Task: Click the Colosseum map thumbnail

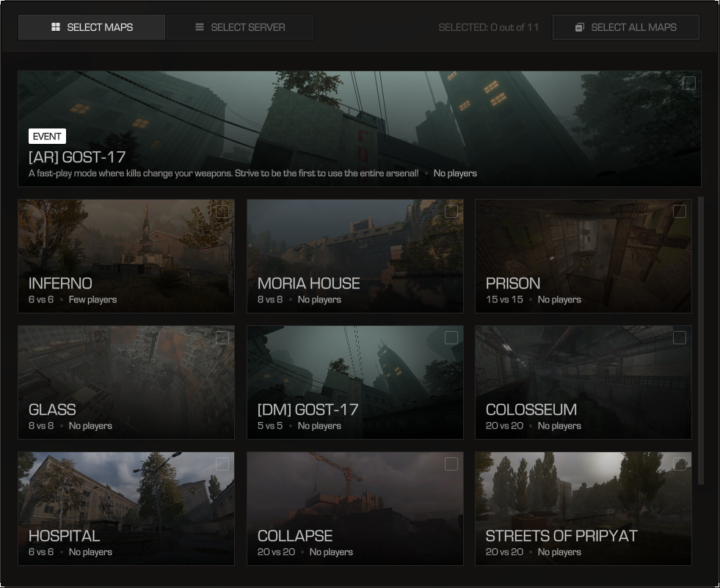Action: tap(583, 374)
